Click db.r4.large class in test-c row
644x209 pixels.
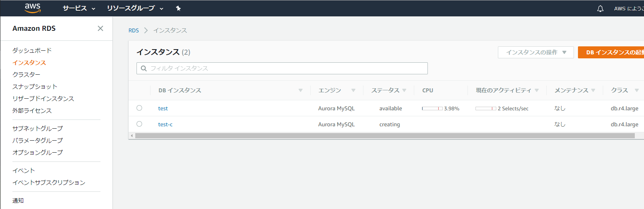[624, 124]
